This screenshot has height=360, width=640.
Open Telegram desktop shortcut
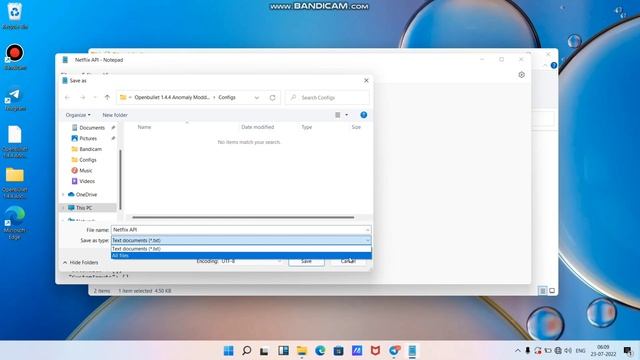point(15,100)
